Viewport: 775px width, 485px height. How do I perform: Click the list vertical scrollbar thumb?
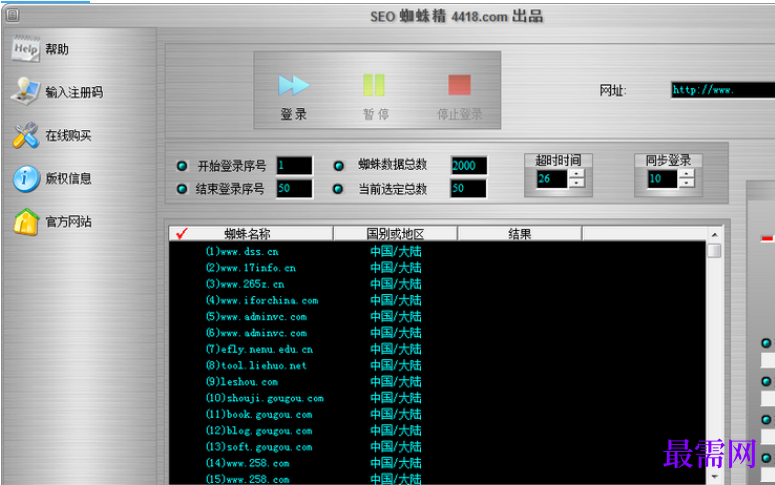pyautogui.click(x=714, y=251)
